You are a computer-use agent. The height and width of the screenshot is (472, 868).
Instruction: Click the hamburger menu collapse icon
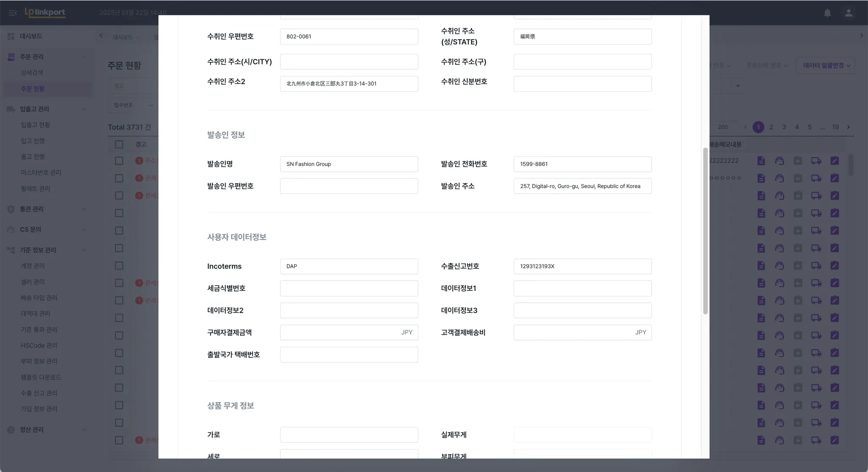[12, 13]
